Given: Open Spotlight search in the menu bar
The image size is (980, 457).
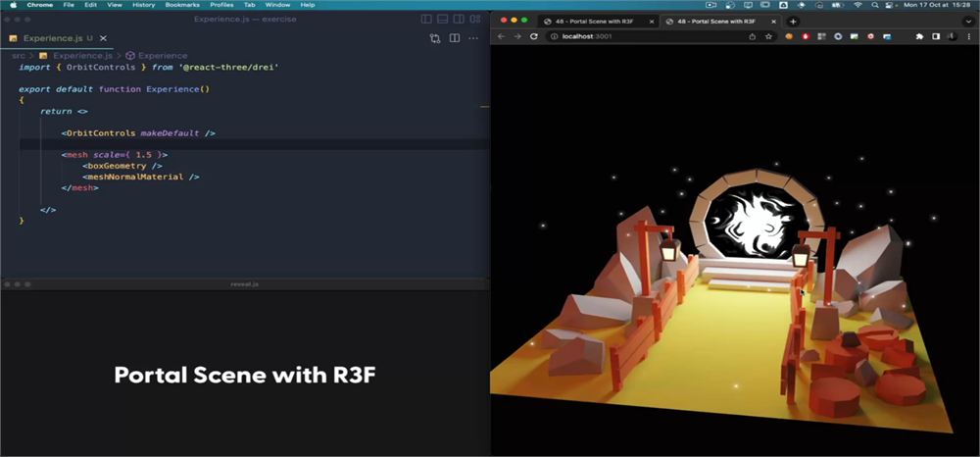Looking at the screenshot, I should tap(874, 5).
